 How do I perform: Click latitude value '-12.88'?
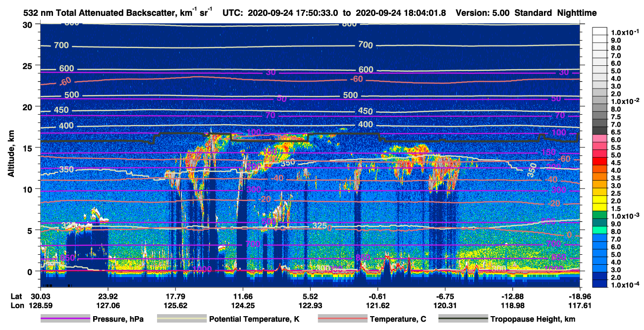513,297
